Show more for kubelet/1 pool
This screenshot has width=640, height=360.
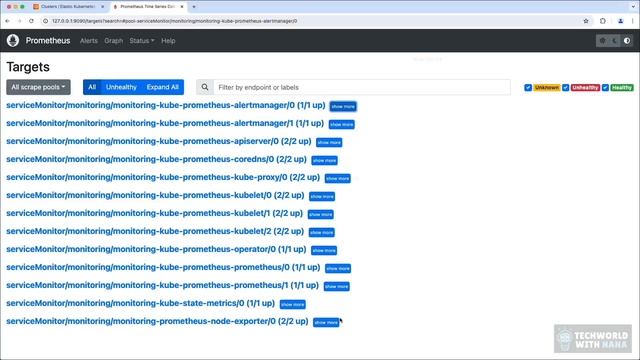click(320, 214)
